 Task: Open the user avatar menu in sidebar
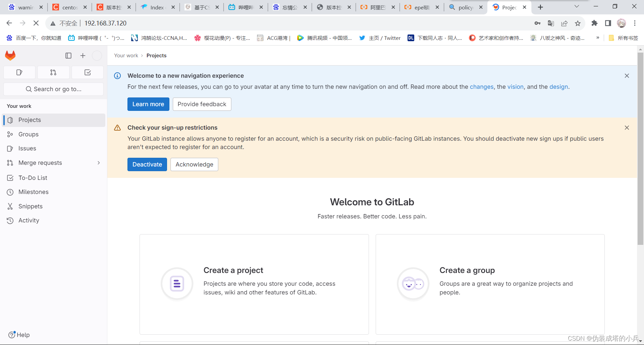point(97,56)
